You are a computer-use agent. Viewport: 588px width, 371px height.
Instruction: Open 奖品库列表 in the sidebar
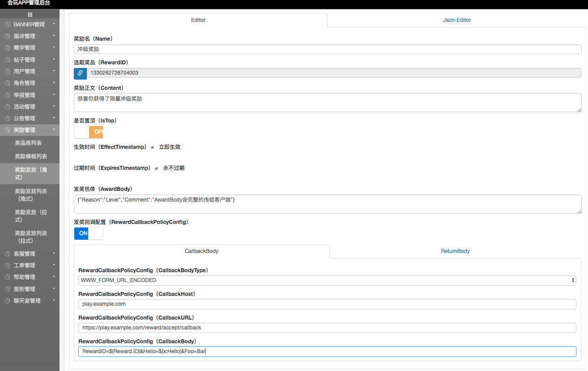click(x=28, y=143)
